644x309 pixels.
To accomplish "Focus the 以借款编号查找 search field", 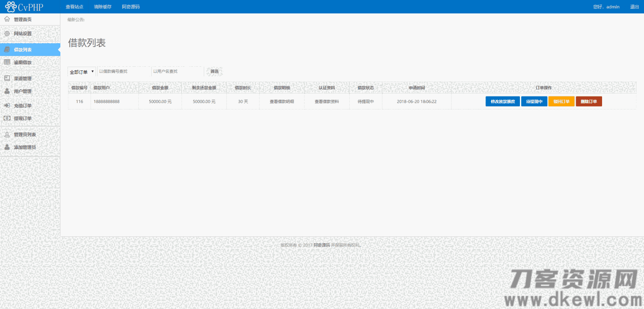I will click(124, 72).
